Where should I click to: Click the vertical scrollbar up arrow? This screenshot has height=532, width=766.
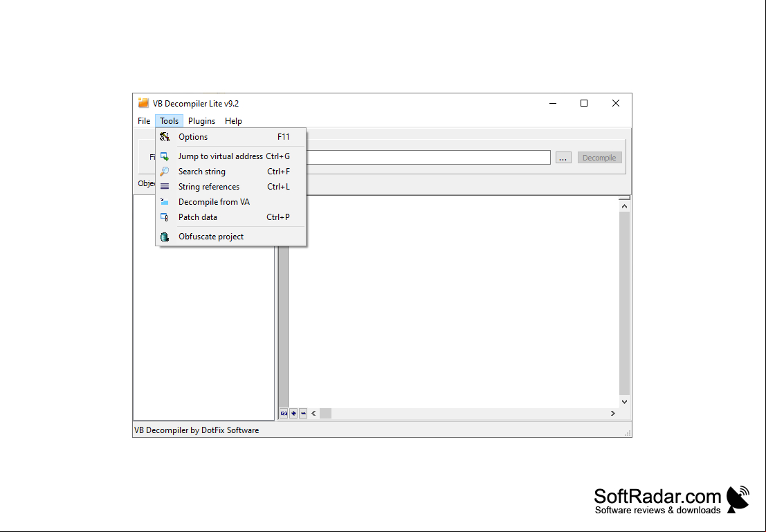tap(624, 206)
